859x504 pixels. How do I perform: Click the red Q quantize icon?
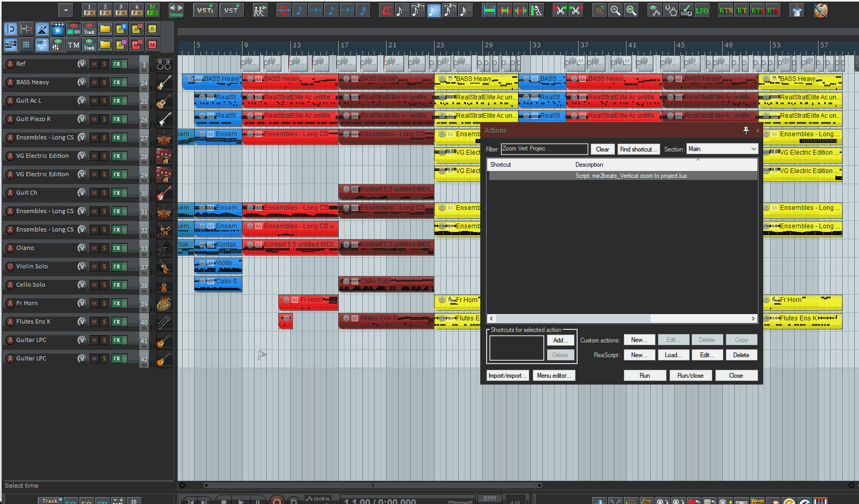click(387, 10)
